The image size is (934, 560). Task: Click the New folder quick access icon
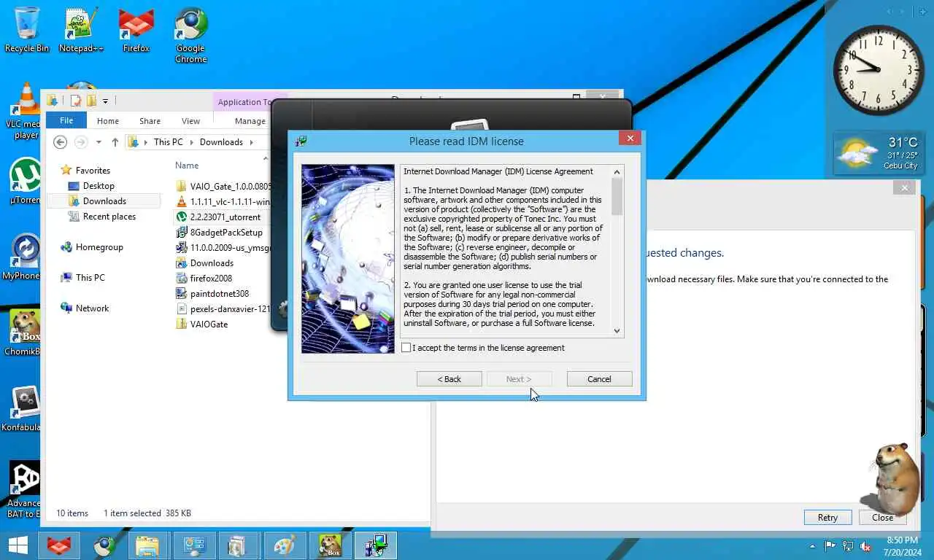coord(91,101)
